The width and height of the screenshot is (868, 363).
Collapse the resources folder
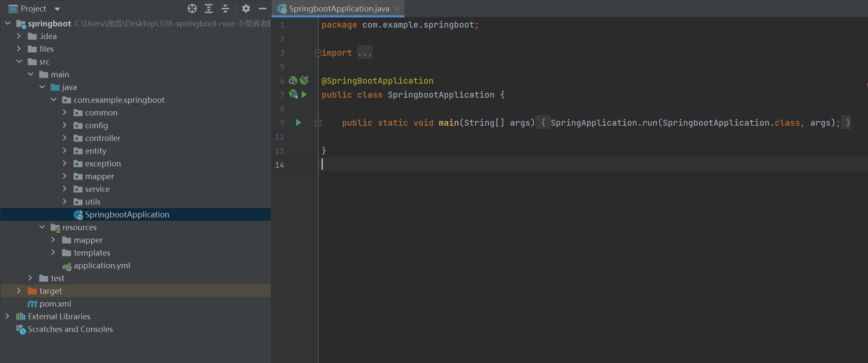(42, 227)
